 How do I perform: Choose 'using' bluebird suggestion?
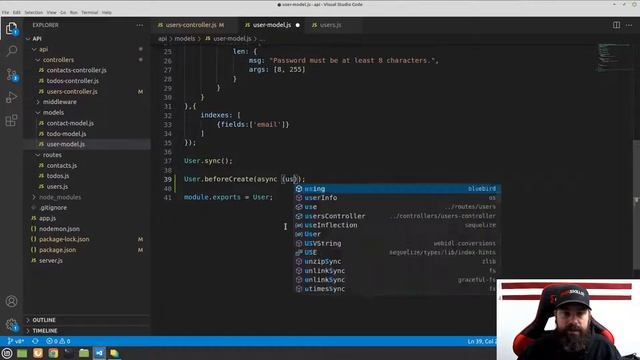coord(398,189)
